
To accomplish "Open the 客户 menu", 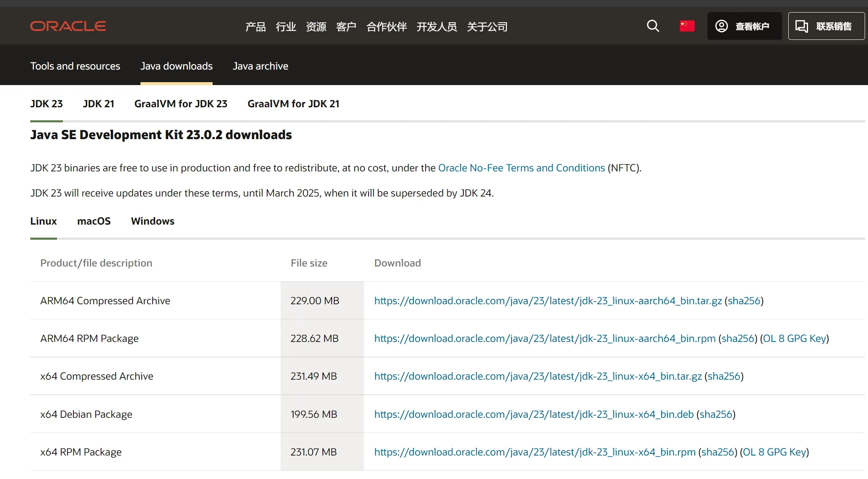I will pos(346,27).
